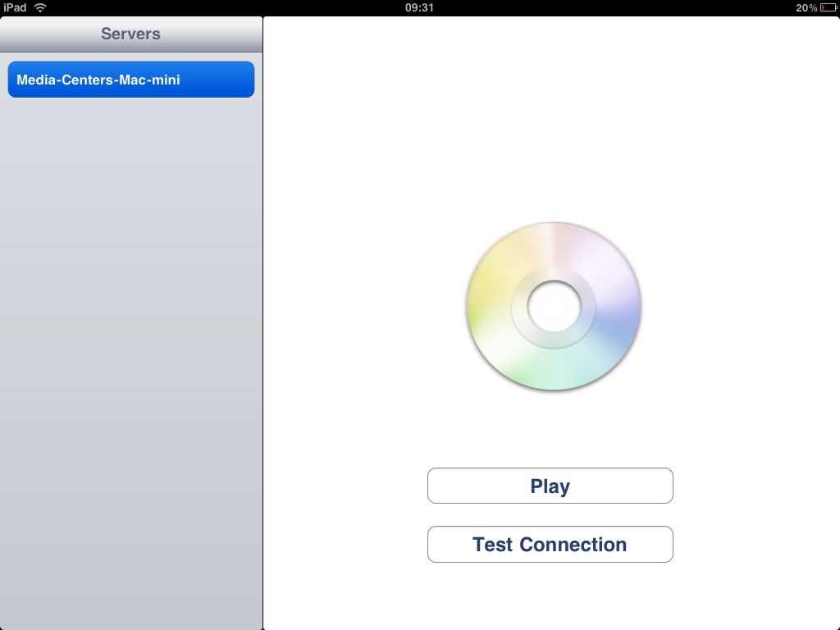Image resolution: width=840 pixels, height=630 pixels.
Task: Tap the iPad label in status bar
Action: click(x=15, y=7)
